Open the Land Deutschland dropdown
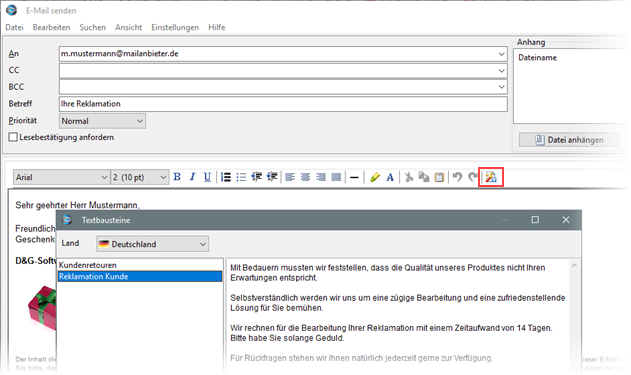Image resolution: width=631 pixels, height=375 pixels. click(x=153, y=244)
